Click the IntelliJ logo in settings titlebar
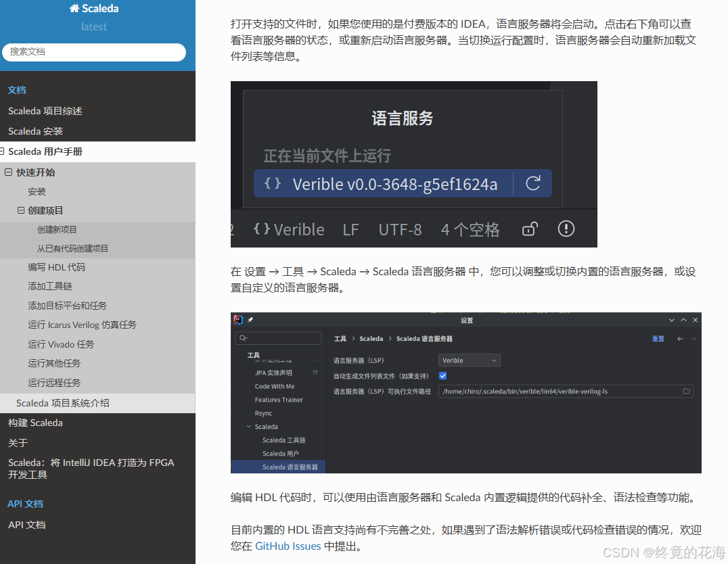 (x=238, y=320)
